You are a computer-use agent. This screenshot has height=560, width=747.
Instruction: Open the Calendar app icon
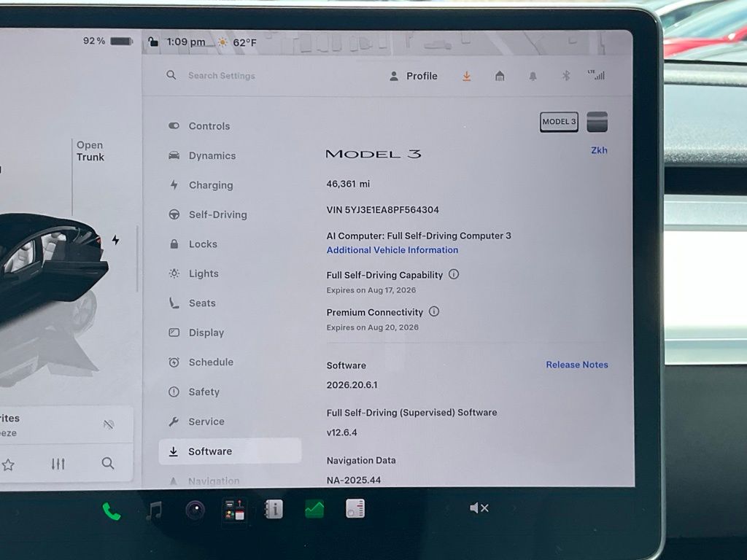pos(355,508)
